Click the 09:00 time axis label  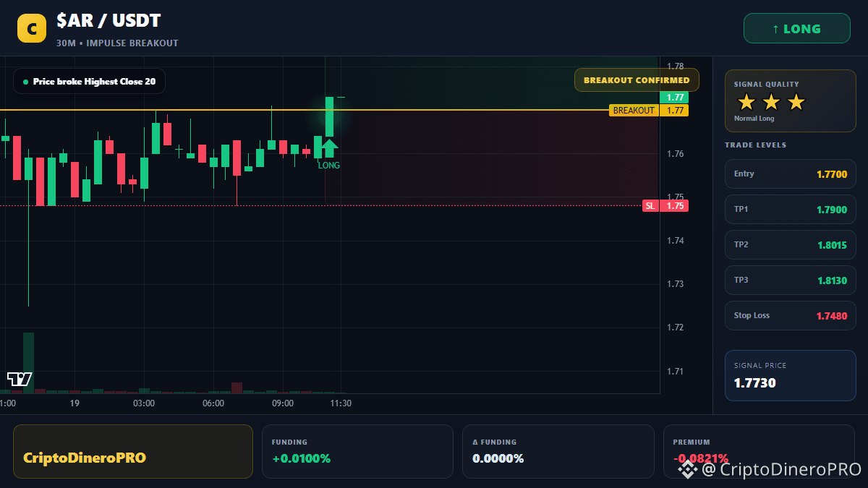[283, 403]
